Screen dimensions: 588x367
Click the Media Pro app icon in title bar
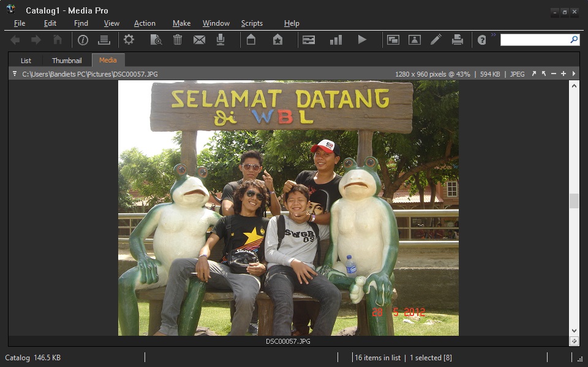11,9
